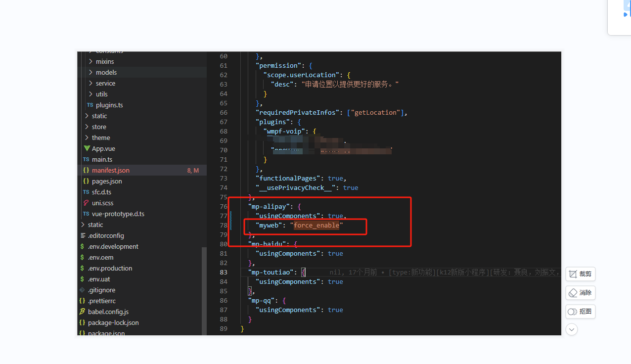
Task: Click "usingComponents" under mp-toutiao
Action: (x=289, y=281)
